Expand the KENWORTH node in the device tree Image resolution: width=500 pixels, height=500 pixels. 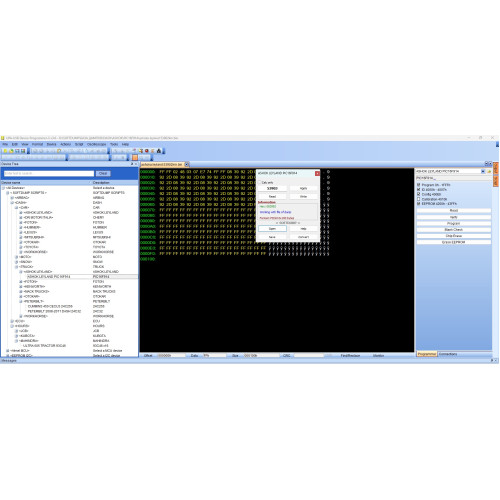[21, 286]
